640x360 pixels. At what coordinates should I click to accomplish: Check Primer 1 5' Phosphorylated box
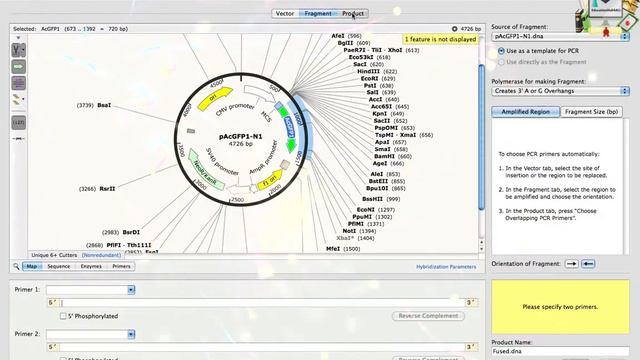click(x=63, y=316)
